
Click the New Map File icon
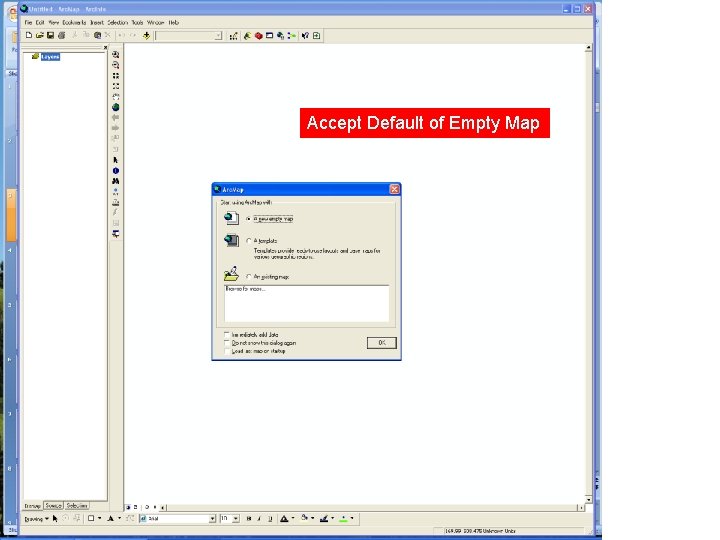29,35
